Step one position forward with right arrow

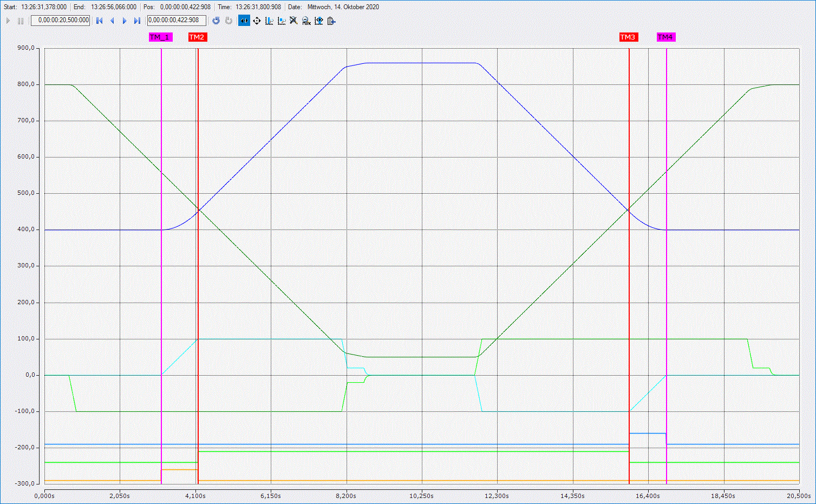pos(125,21)
